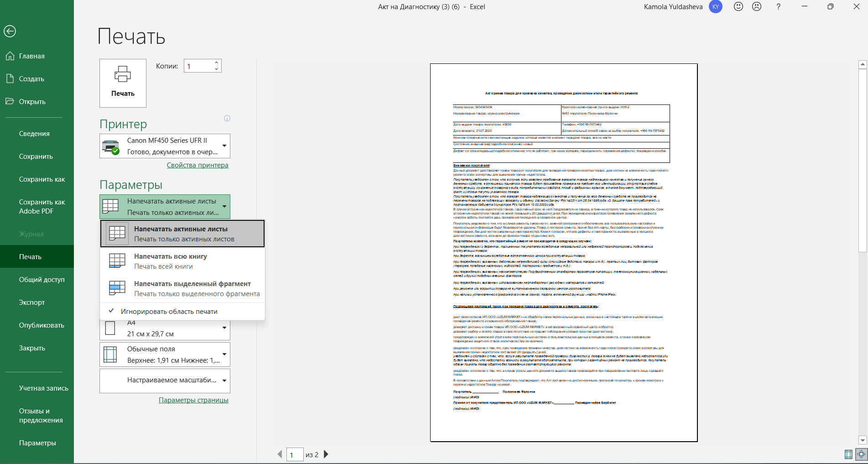Go to Главная in sidebar
The image size is (868, 464).
coord(37,56)
